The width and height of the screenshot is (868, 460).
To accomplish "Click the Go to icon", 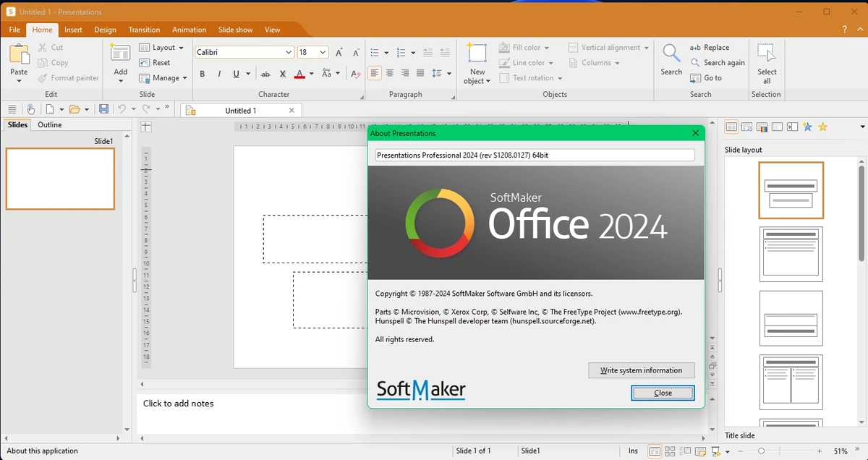I will 696,78.
